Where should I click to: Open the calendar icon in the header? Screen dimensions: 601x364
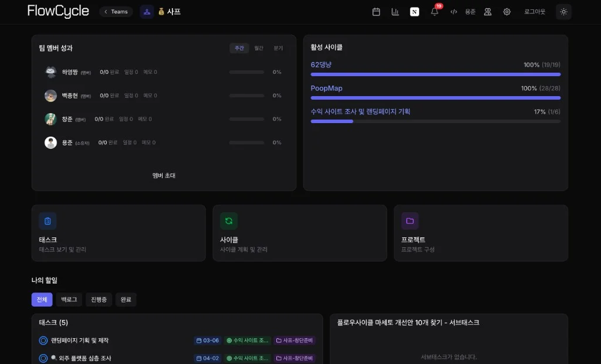[x=376, y=11]
